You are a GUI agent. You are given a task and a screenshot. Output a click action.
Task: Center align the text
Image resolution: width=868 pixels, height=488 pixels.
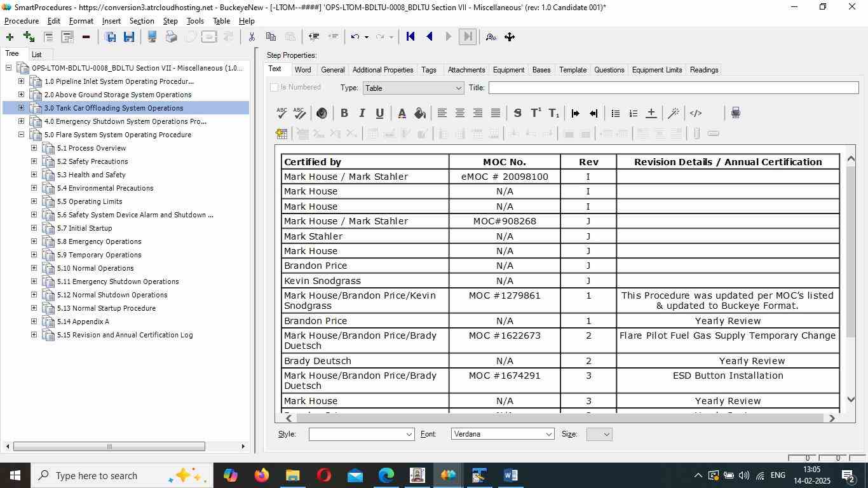click(459, 113)
